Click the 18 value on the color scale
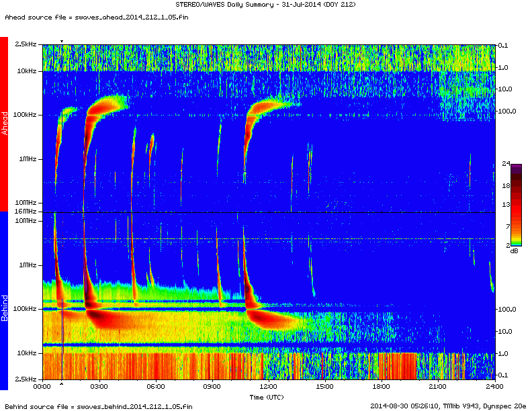Image resolution: width=532 pixels, height=411 pixels. 506,185
